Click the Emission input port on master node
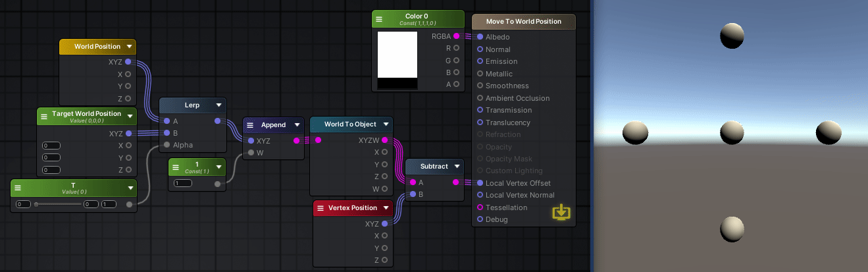Viewport: 868px width, 272px height. [x=480, y=61]
